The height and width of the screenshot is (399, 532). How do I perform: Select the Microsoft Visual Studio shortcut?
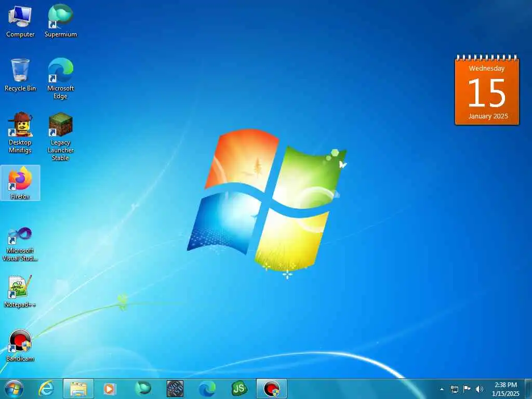[x=20, y=244]
